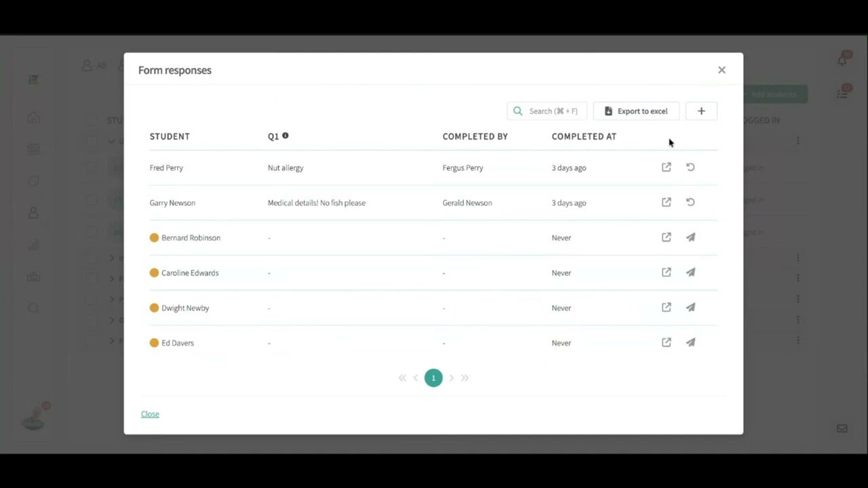Click 'Gerald Newson' in Completed By
The width and height of the screenshot is (868, 488).
[x=467, y=203]
